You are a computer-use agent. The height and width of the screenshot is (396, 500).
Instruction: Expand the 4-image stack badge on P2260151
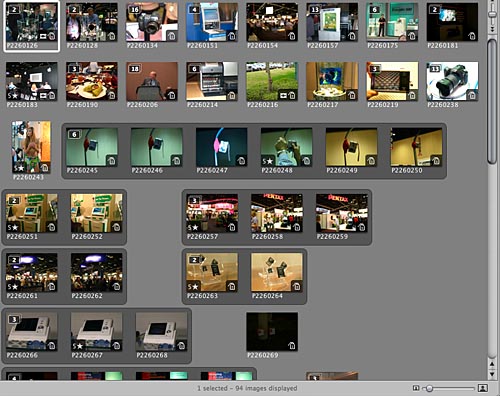click(x=194, y=10)
